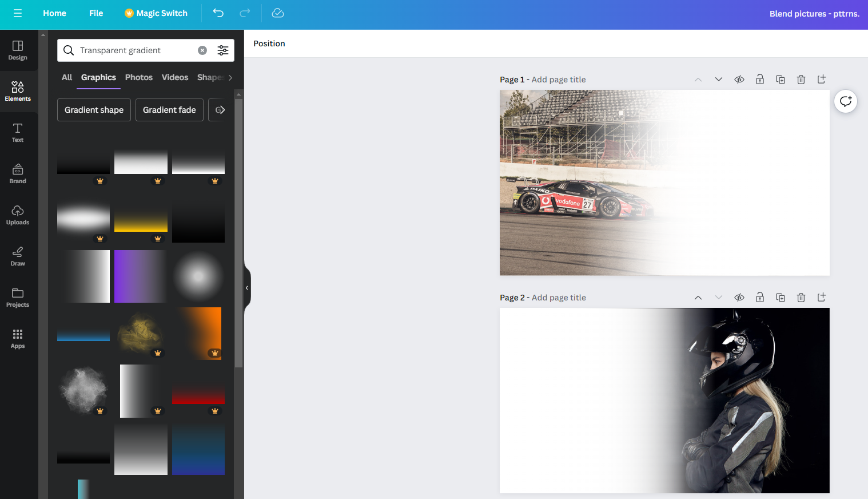Lock Page 2
The height and width of the screenshot is (499, 868).
click(760, 298)
